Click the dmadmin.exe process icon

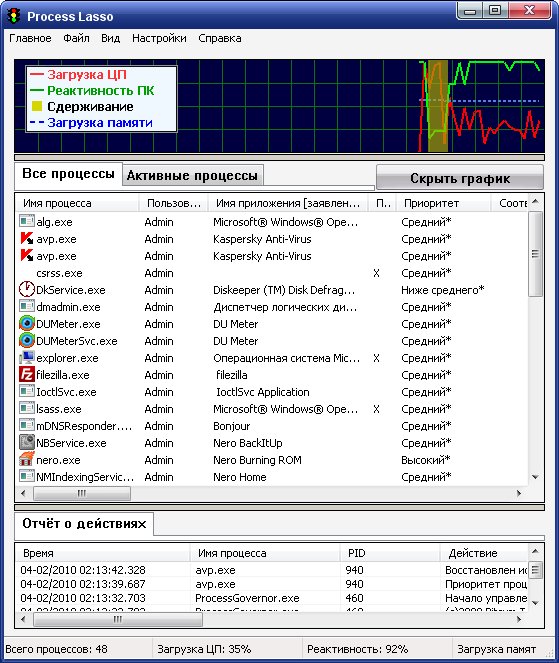click(x=27, y=306)
